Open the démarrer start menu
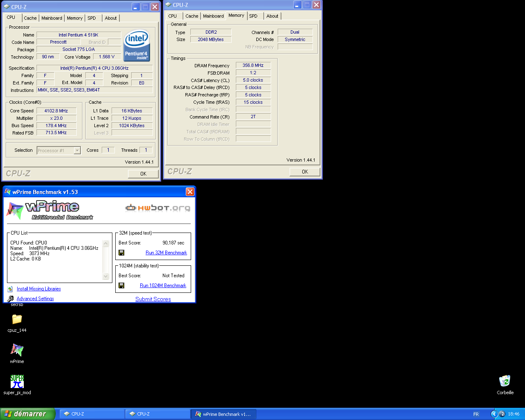 (x=27, y=414)
